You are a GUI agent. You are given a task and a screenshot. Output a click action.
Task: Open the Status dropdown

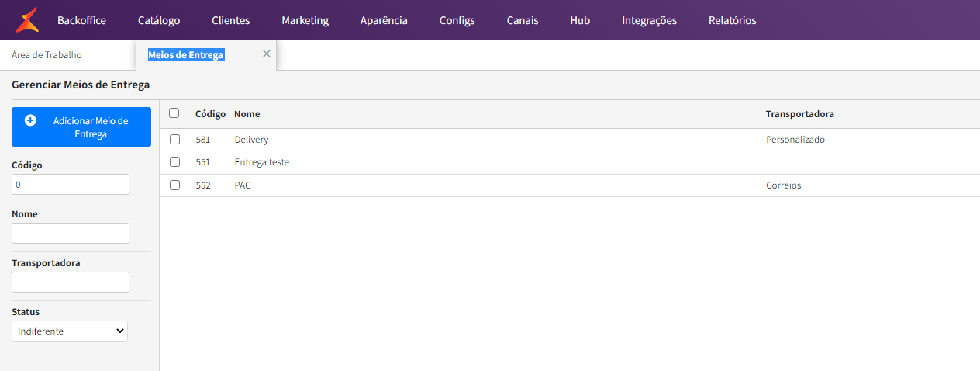click(70, 331)
